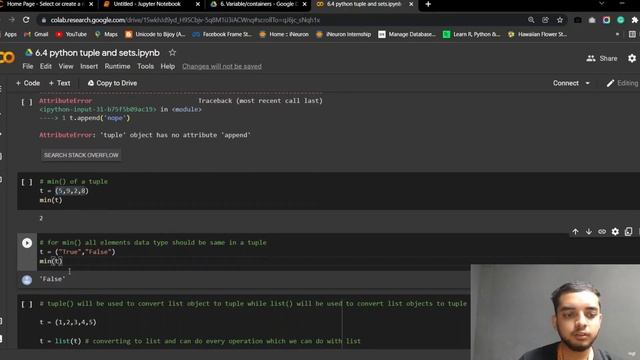Image resolution: width=640 pixels, height=360 pixels.
Task: Open the View menu
Action: 66,66
